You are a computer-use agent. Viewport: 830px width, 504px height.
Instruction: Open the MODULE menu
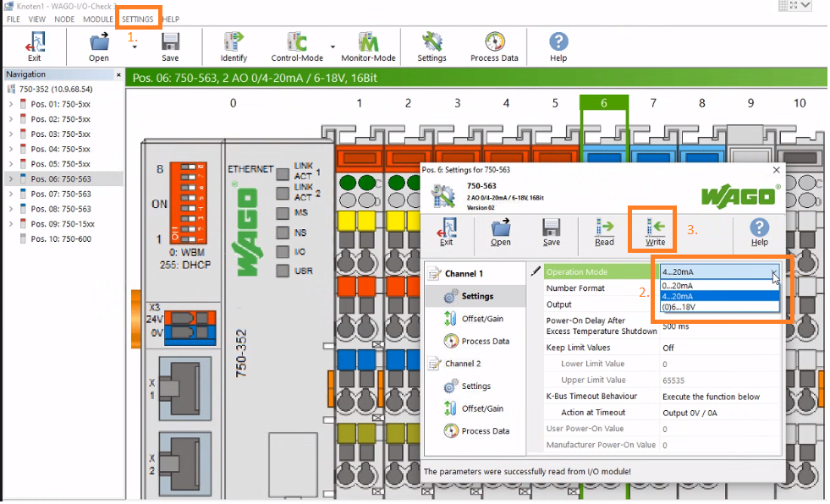pyautogui.click(x=98, y=19)
